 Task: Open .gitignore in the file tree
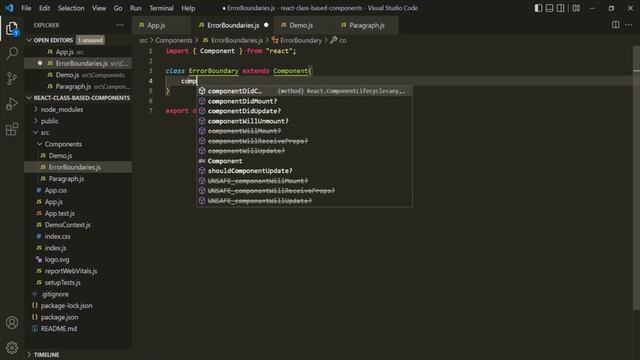(x=78, y=294)
